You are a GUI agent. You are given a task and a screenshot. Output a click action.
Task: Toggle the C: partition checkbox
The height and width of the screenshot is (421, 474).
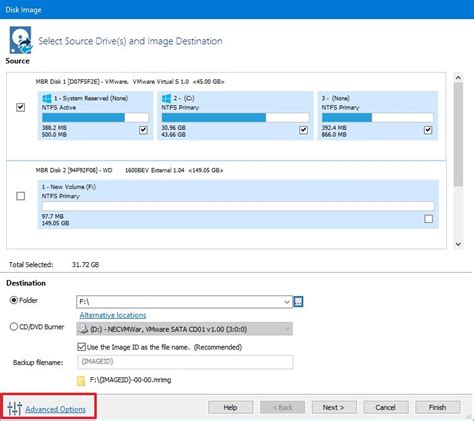303,130
